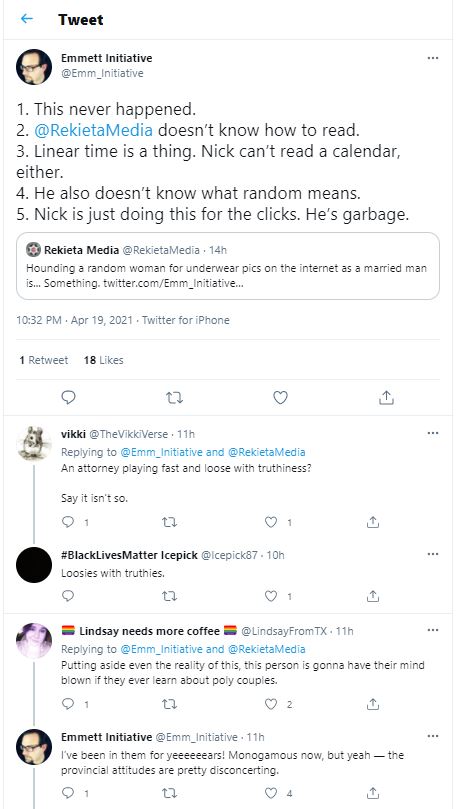Screen dimensions: 458x809
Task: Reply to Icepick's 'Loosies with truthies' tweet
Action: pos(68,596)
